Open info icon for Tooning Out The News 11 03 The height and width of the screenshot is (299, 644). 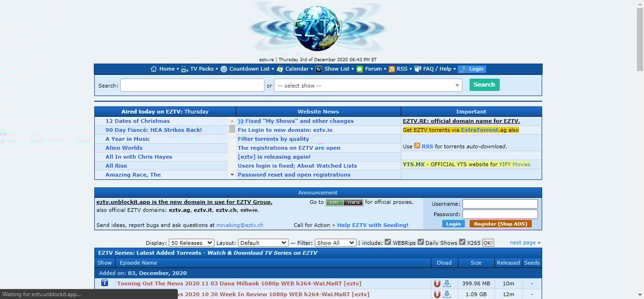pyautogui.click(x=105, y=283)
